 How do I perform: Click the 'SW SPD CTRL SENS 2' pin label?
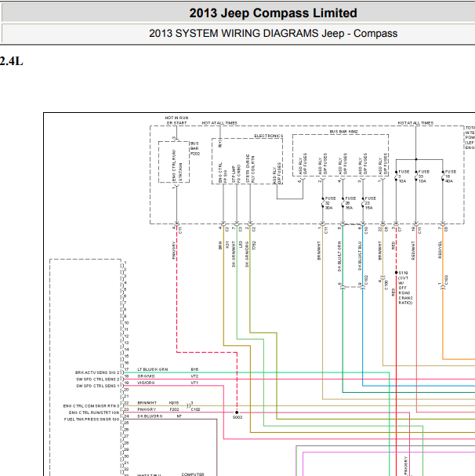pos(98,380)
